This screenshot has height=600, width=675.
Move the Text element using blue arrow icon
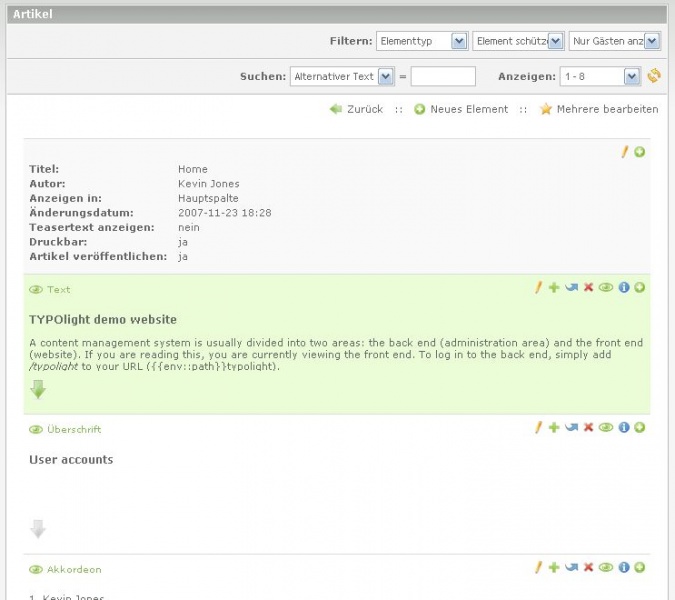[x=571, y=288]
